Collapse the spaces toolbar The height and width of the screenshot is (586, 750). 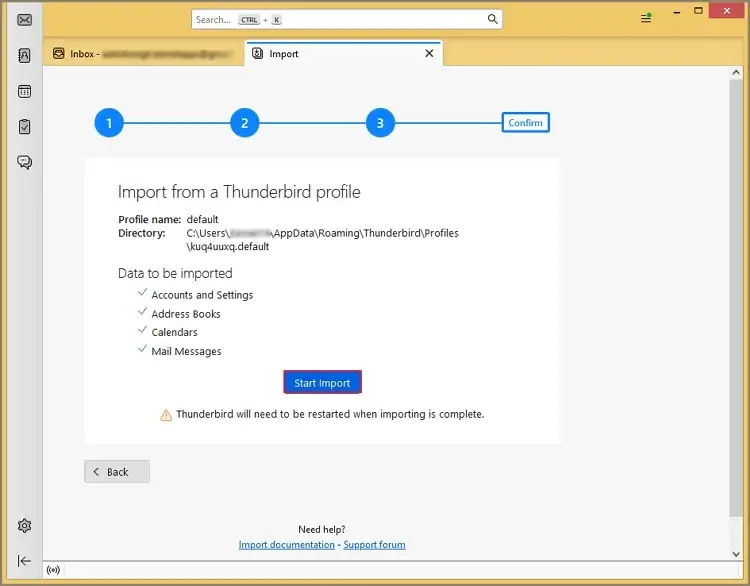(24, 560)
